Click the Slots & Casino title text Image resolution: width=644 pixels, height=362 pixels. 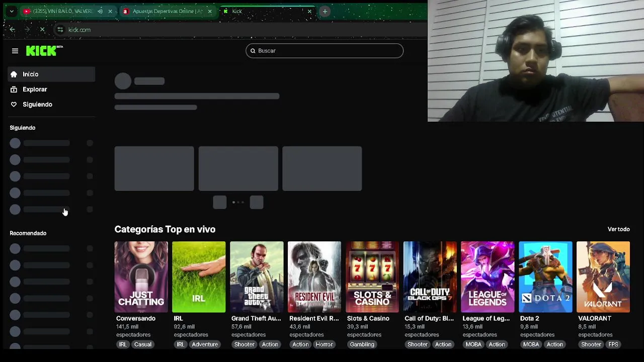(368, 318)
